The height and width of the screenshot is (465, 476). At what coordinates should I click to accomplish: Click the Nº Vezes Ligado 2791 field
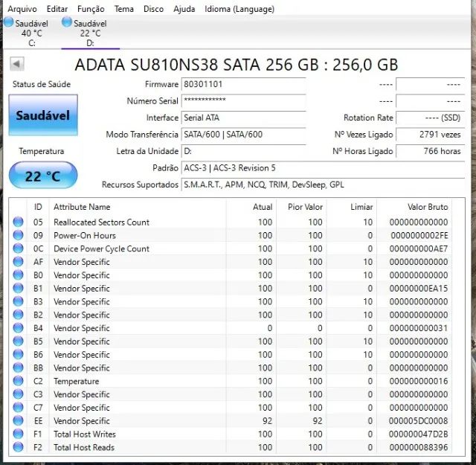[x=430, y=134]
